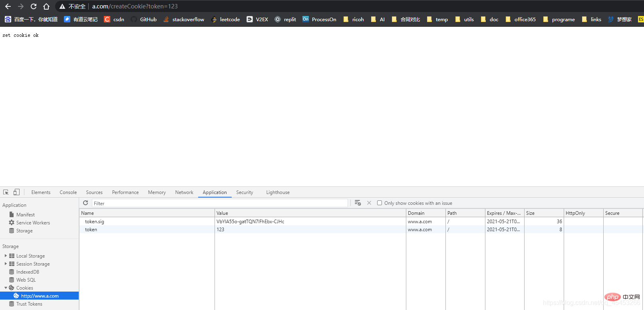
Task: Switch to the Console tab
Action: click(68, 192)
